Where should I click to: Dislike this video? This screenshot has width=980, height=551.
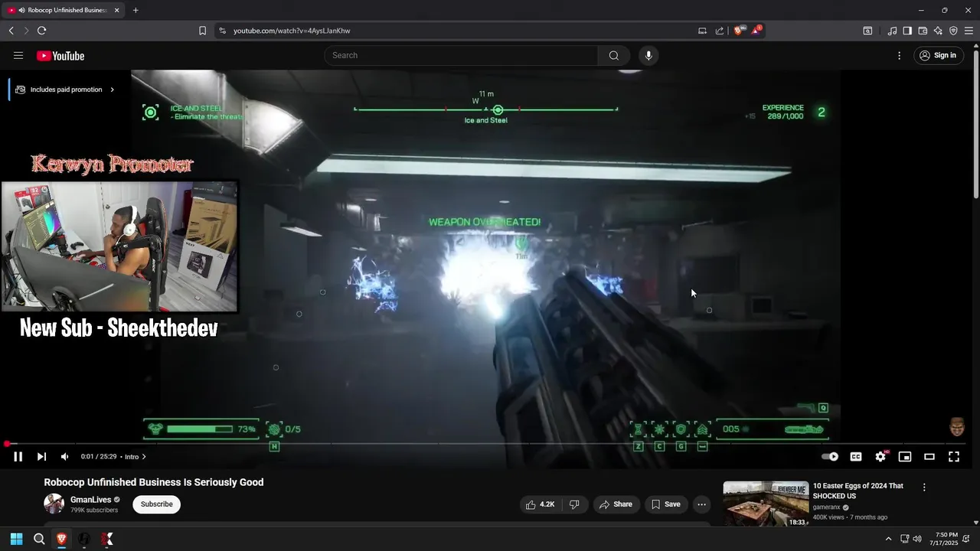[x=574, y=504]
